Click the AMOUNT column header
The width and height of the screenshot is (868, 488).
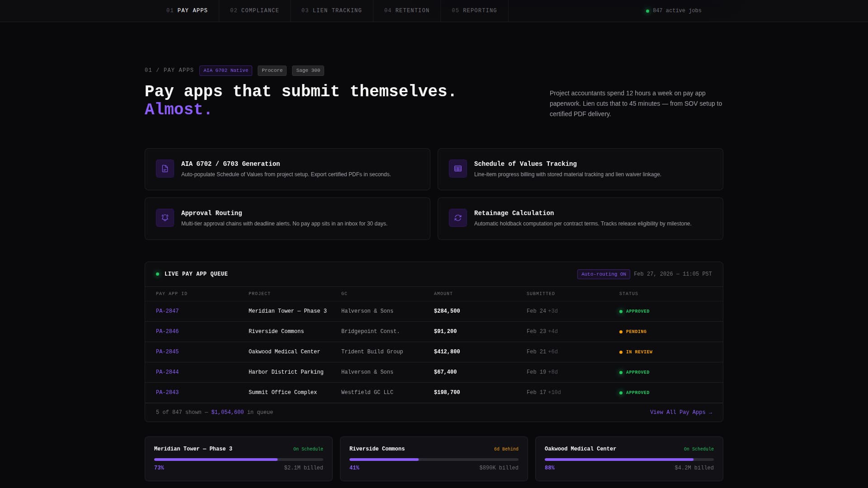point(443,294)
